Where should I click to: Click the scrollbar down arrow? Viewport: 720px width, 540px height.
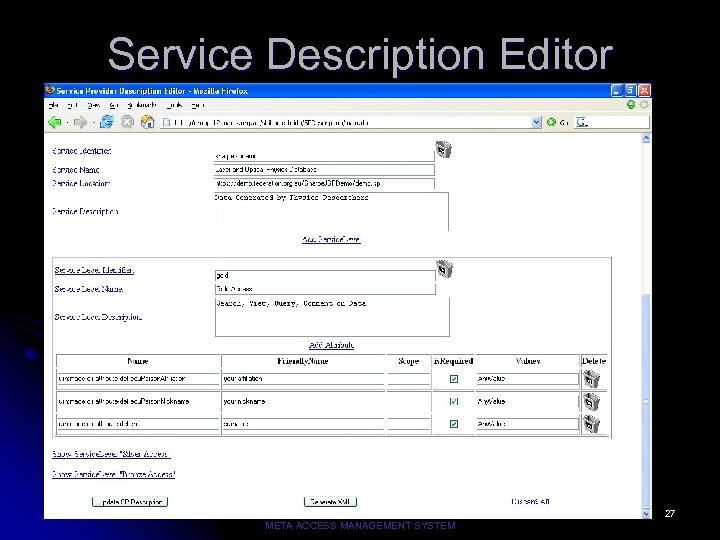[646, 513]
